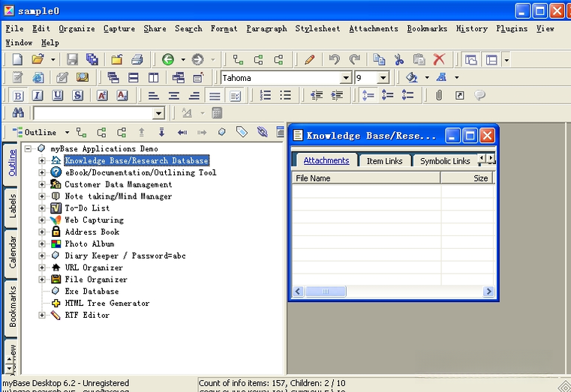Switch to the Item Links tab
This screenshot has width=571, height=392.
(384, 160)
